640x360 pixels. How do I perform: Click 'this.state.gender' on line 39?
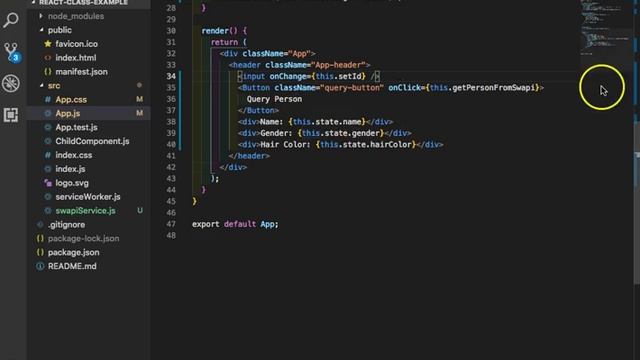(x=341, y=133)
